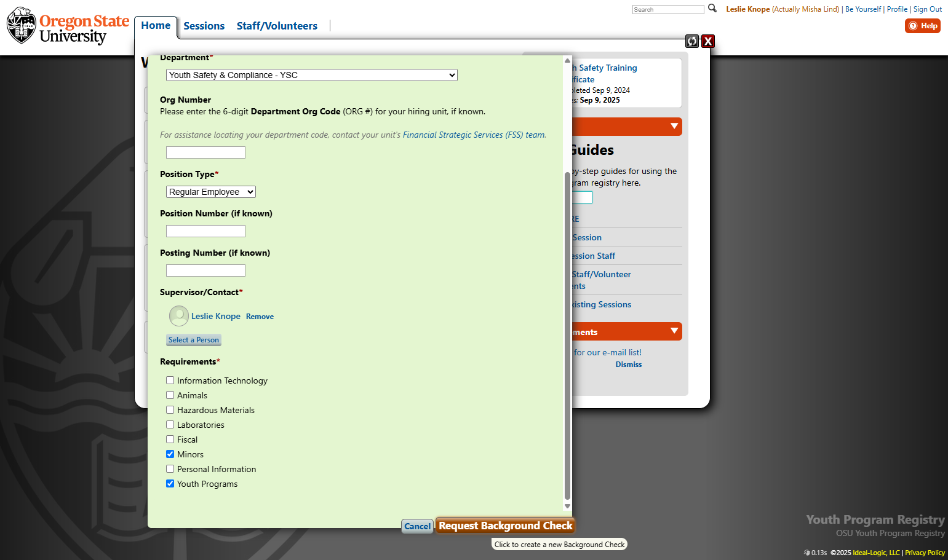Click the Posting Number input field

[205, 270]
